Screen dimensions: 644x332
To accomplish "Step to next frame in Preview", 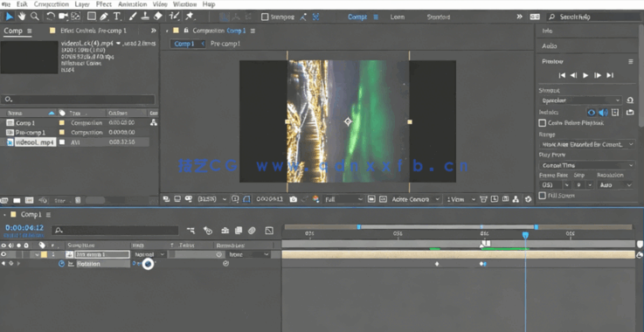I will tap(598, 75).
